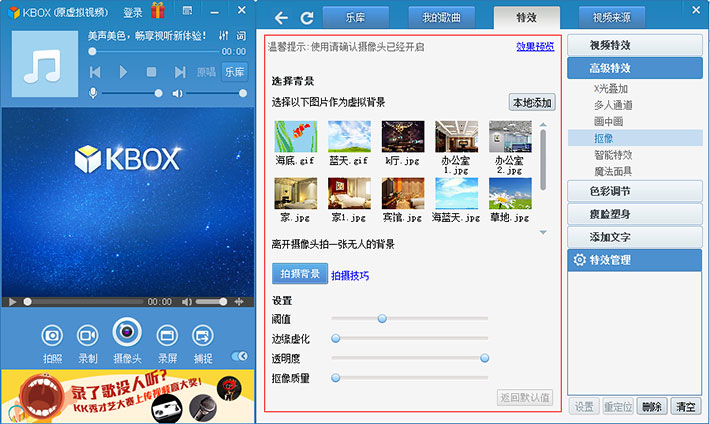This screenshot has height=424, width=710.
Task: Expand the 瘦脸塑身 section
Action: tap(635, 214)
